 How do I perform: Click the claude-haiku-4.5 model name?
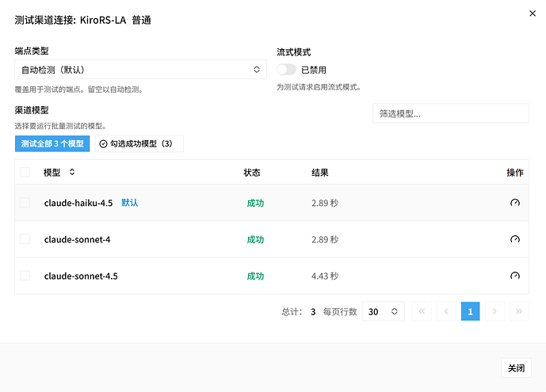[x=78, y=203]
